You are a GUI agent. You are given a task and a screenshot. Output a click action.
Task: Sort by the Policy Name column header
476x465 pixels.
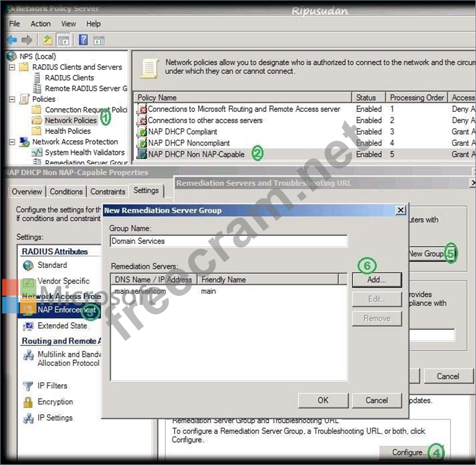[242, 98]
